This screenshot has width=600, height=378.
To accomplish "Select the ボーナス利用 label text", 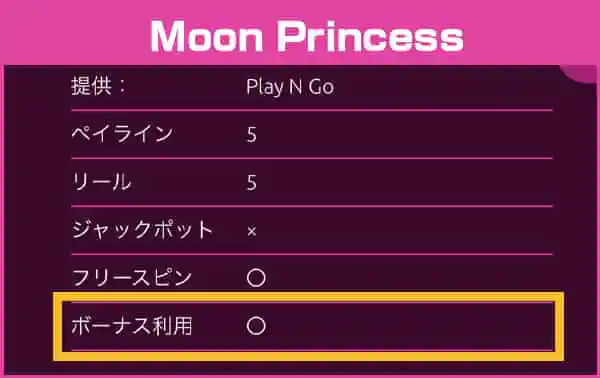I will click(132, 326).
